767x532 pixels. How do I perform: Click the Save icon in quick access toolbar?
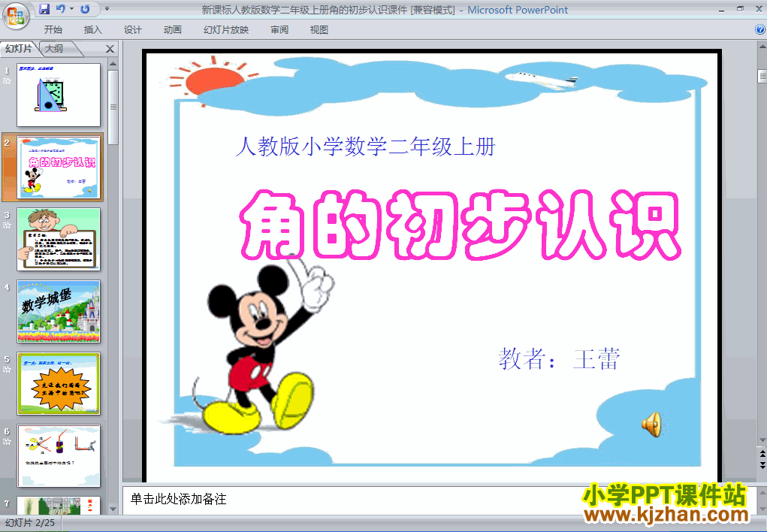[44, 9]
